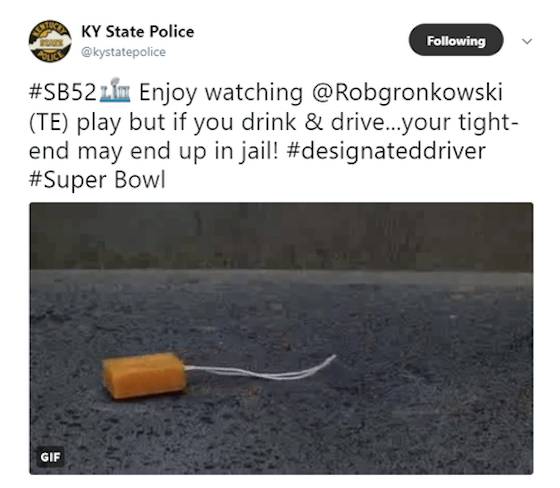Visit the @kystatepolice handle link
This screenshot has height=488, width=560.
click(124, 52)
